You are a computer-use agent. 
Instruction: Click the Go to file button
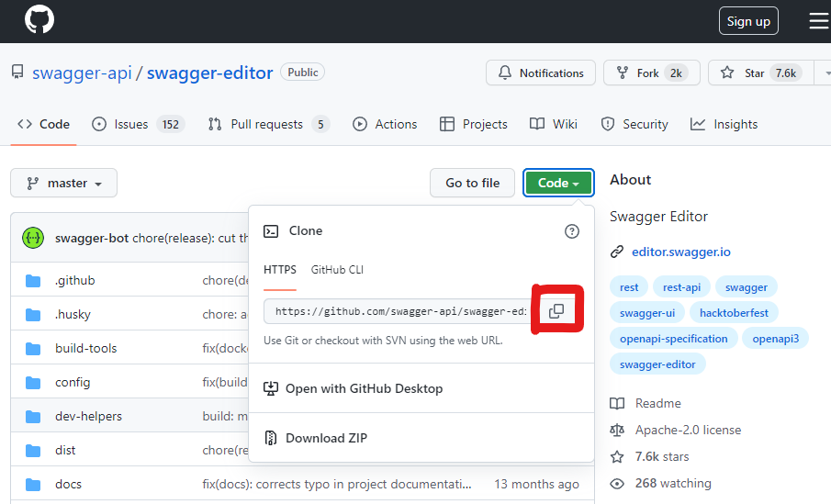tap(472, 183)
